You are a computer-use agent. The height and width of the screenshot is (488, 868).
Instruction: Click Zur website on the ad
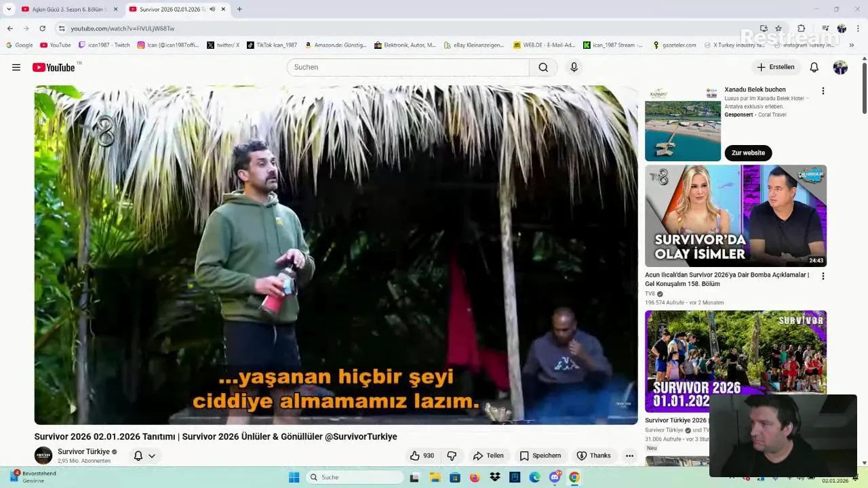(x=748, y=152)
